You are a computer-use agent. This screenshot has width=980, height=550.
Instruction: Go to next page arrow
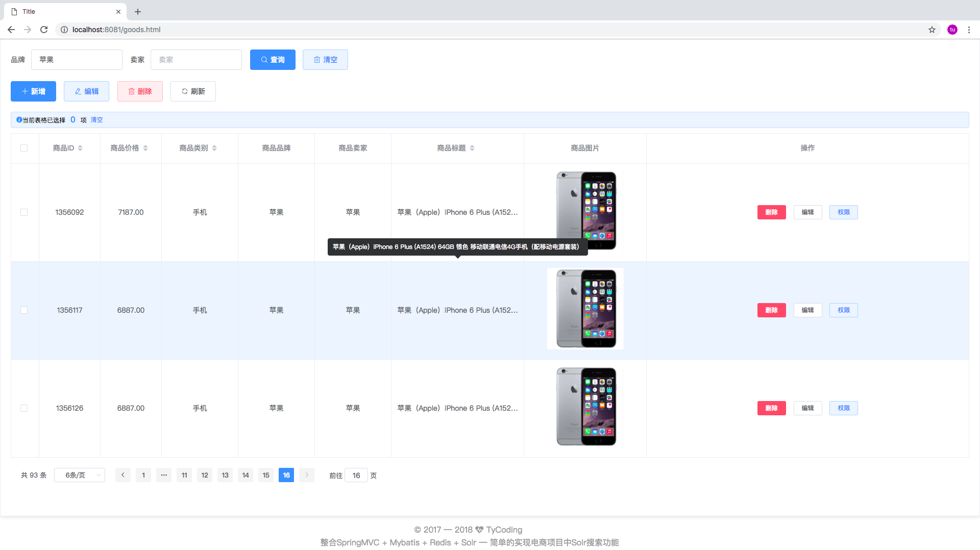click(307, 475)
